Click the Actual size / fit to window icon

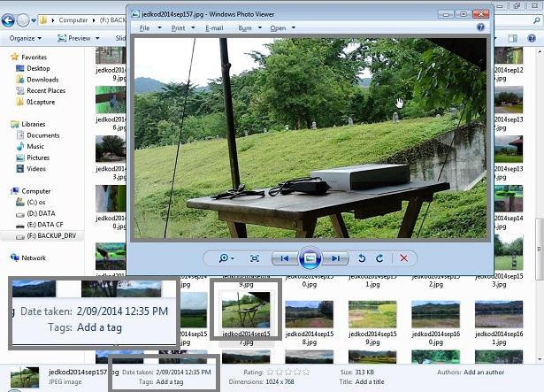tap(254, 258)
